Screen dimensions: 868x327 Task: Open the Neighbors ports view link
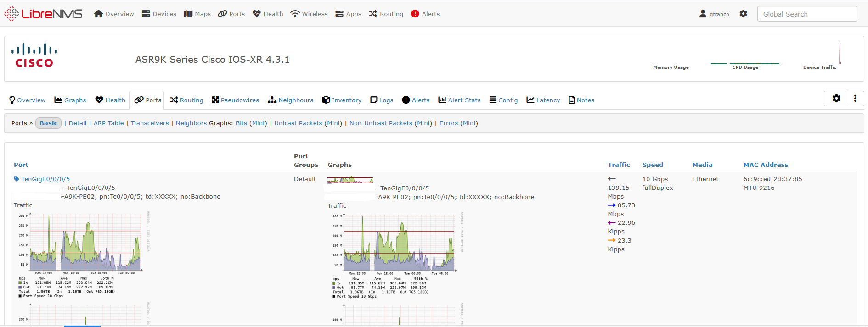point(192,123)
